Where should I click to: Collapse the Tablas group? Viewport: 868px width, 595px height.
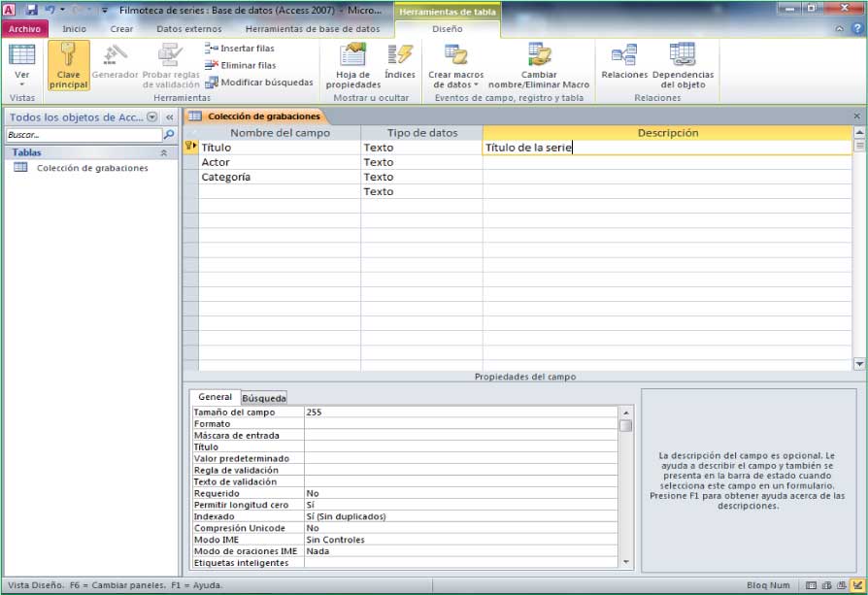[x=163, y=152]
